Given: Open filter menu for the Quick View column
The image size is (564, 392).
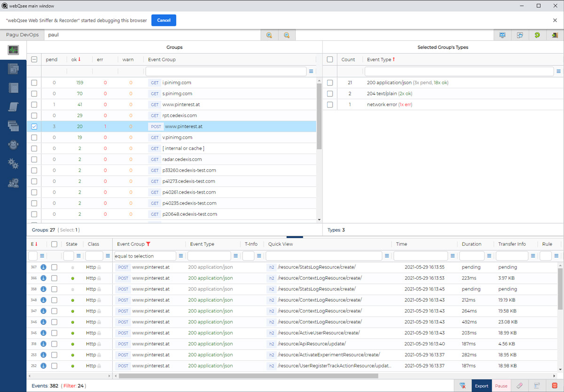Looking at the screenshot, I should pos(387,256).
